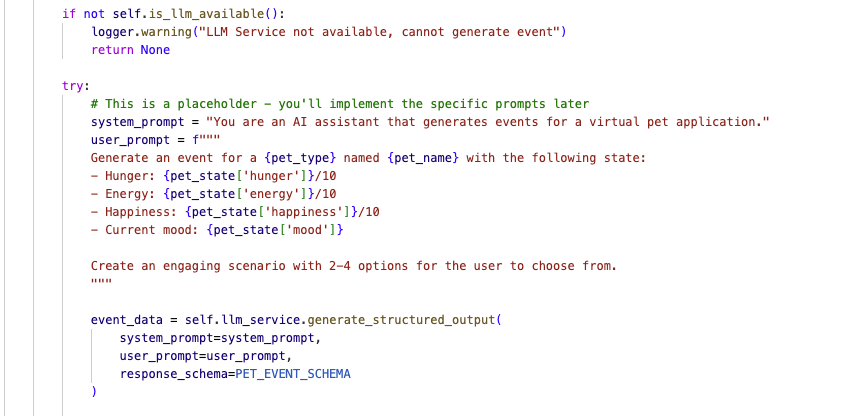Image resolution: width=868 pixels, height=416 pixels.
Task: Place cursor on the "try:" keyword
Action: pyautogui.click(x=76, y=86)
